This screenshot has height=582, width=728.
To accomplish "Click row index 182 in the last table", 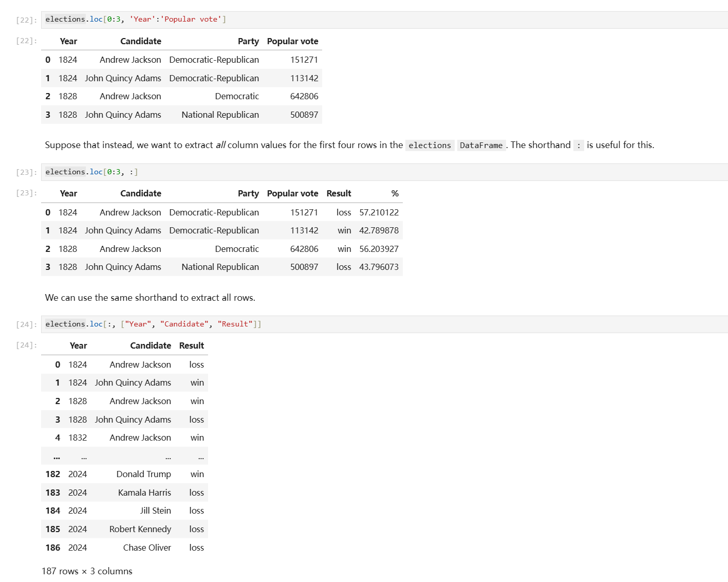I will coord(52,475).
